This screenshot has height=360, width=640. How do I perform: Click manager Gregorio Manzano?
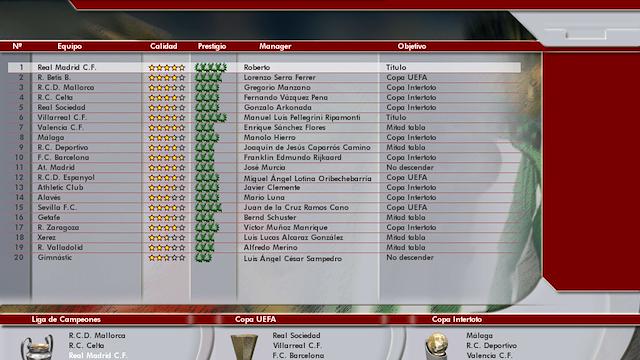(x=277, y=87)
